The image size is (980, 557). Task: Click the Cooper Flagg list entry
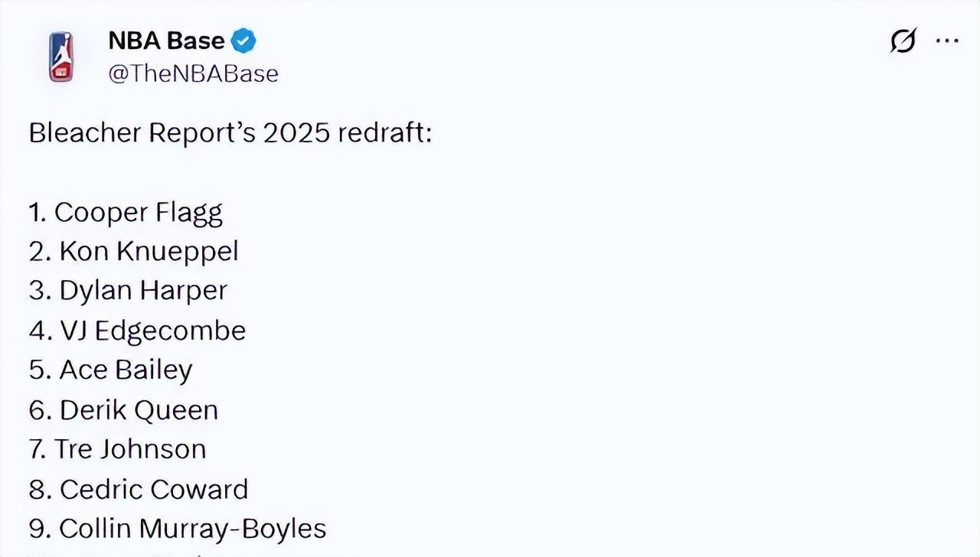pyautogui.click(x=138, y=212)
